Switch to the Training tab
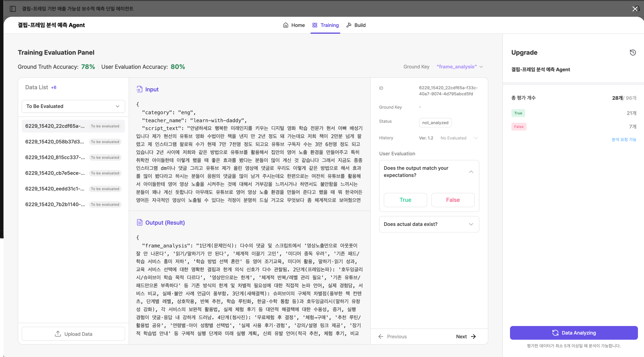This screenshot has height=357, width=644. (x=325, y=25)
